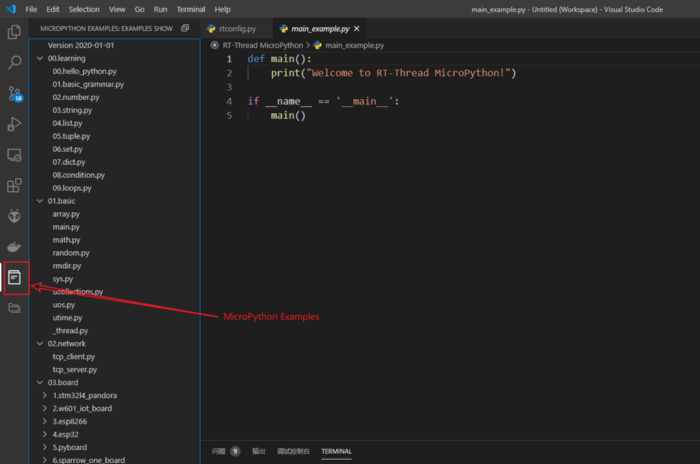
Task: Click the collapse all icon in sidebar header
Action: pyautogui.click(x=185, y=28)
